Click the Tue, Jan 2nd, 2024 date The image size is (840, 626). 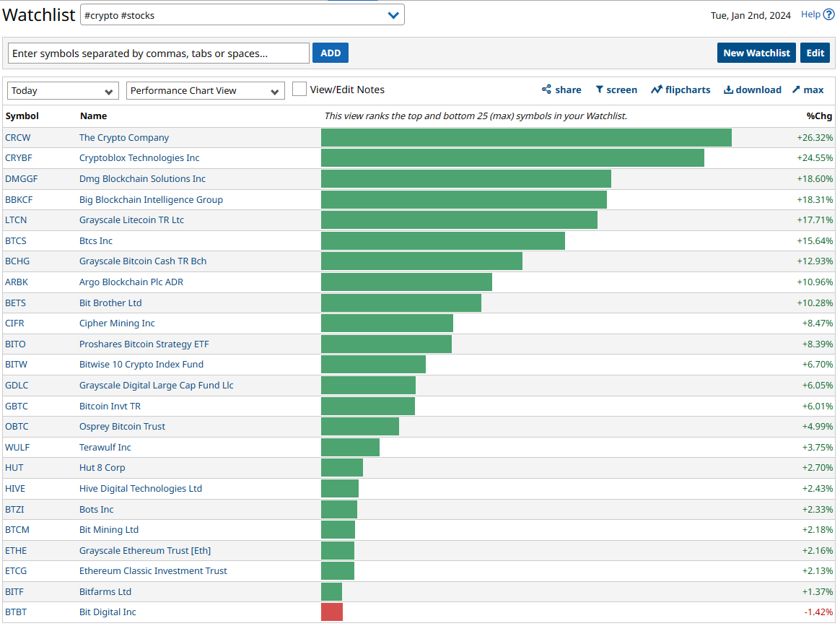751,16
